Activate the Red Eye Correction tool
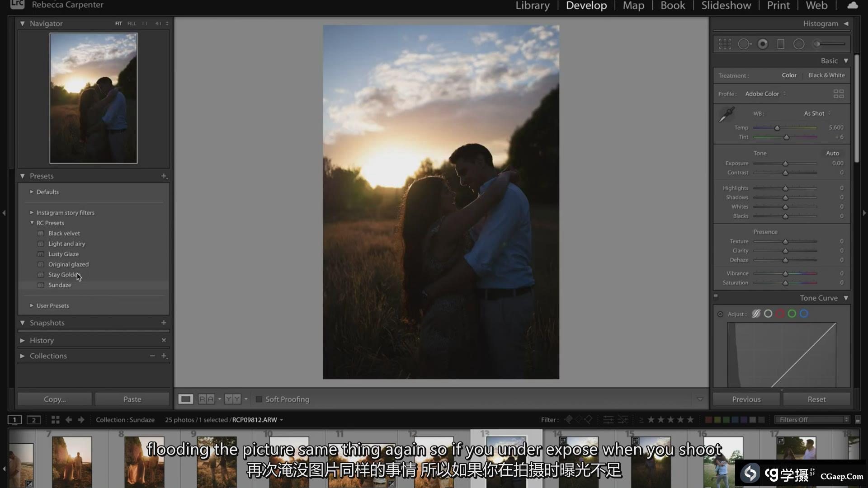The image size is (868, 488). click(x=763, y=44)
